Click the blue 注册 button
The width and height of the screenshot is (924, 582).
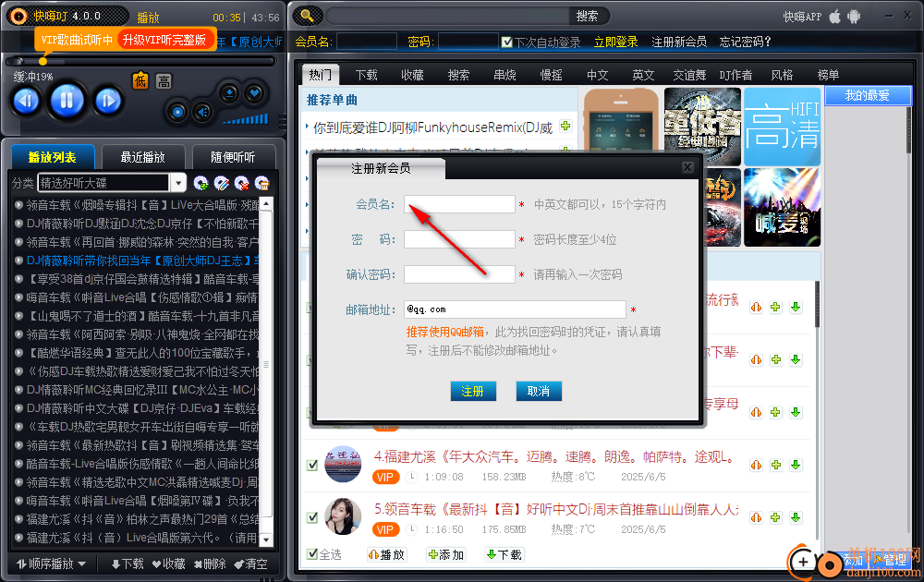coord(473,391)
